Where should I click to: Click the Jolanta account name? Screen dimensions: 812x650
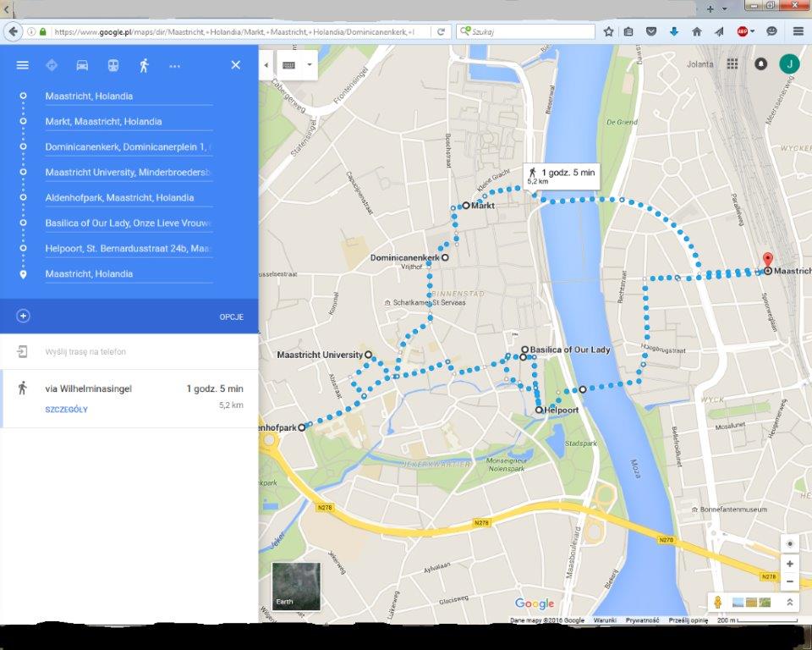tap(700, 64)
